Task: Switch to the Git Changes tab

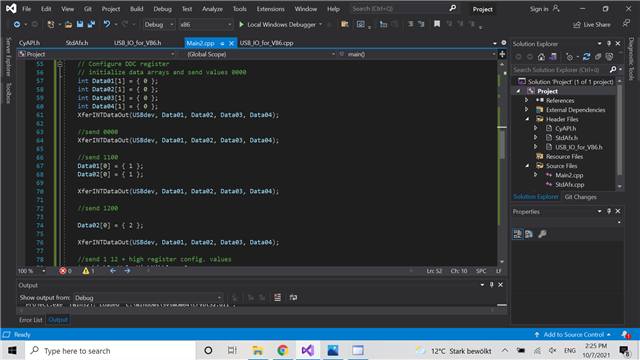Action: [x=580, y=197]
